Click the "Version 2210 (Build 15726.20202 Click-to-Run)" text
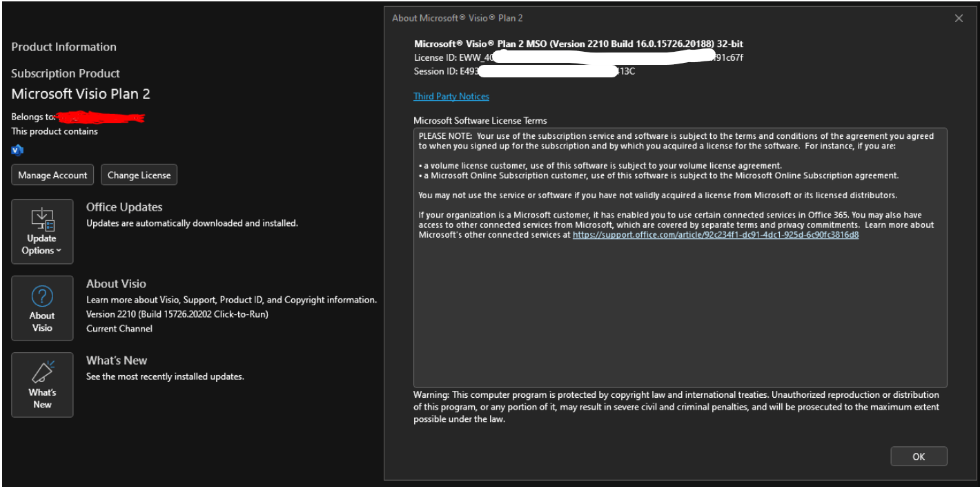 click(177, 314)
